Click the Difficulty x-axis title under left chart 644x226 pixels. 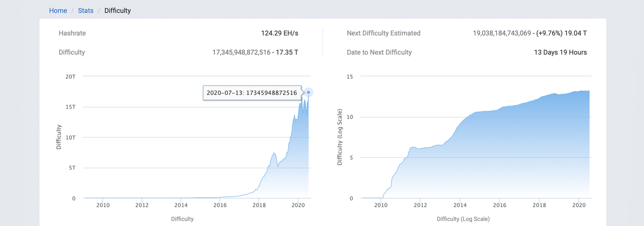coord(182,219)
